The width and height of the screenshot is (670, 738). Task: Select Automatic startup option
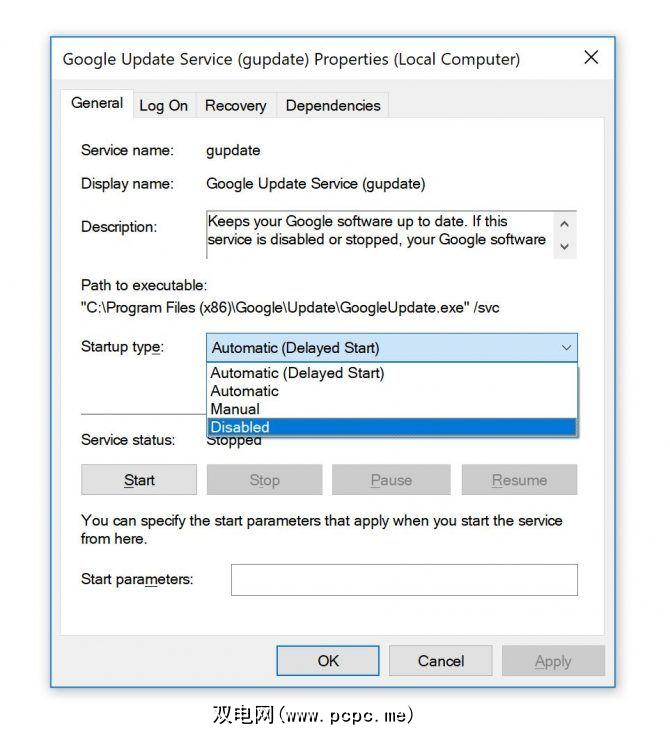392,391
